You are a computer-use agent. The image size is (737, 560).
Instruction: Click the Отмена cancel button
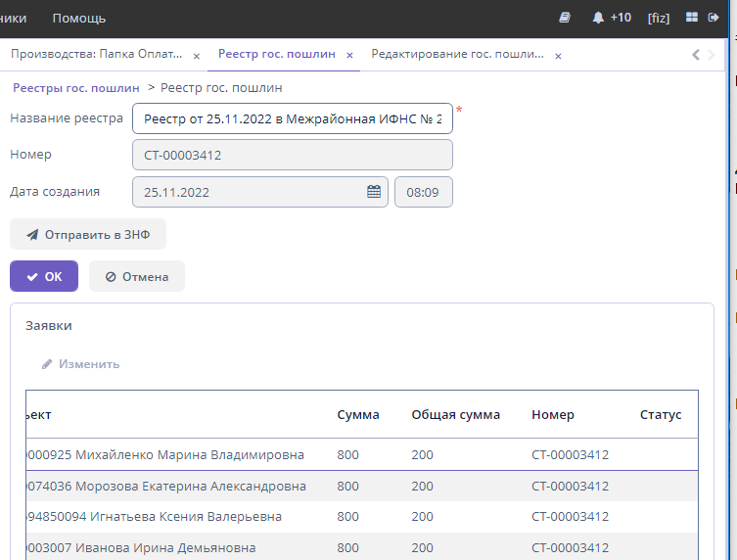(137, 277)
